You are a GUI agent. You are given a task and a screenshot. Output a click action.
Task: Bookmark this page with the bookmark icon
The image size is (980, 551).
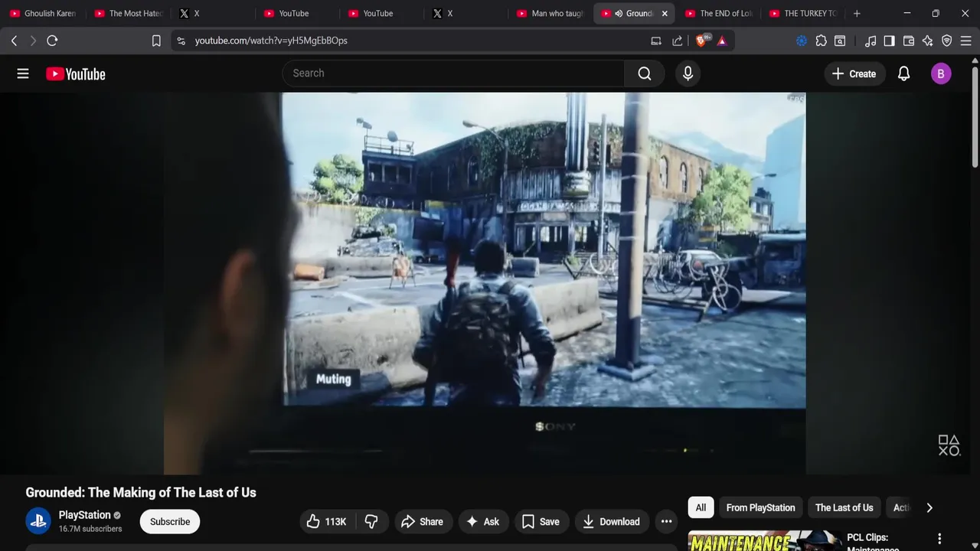coord(156,41)
